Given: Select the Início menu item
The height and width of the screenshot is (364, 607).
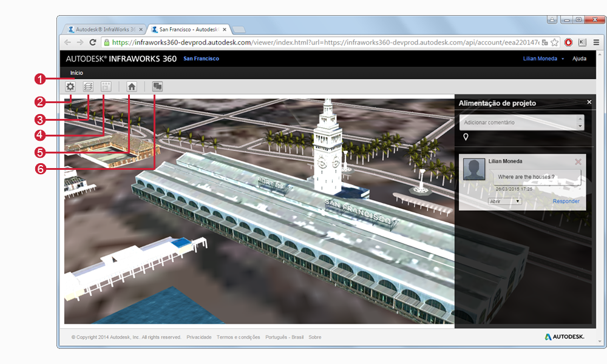Looking at the screenshot, I should point(76,73).
